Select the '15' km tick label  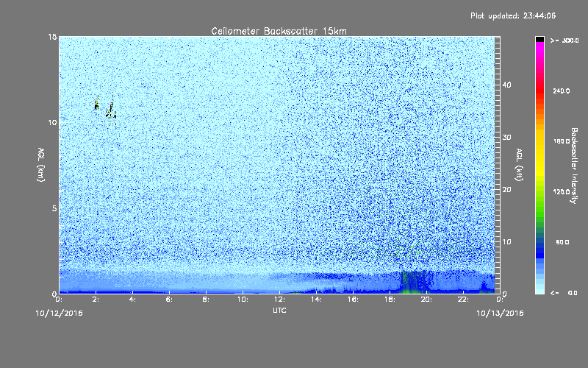[x=52, y=37]
